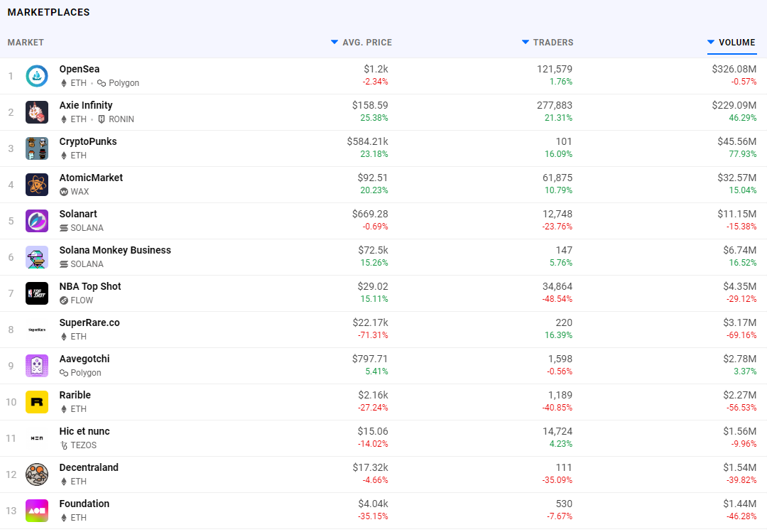The height and width of the screenshot is (532, 767).
Task: Open the Solana Monkey Business link
Action: click(x=115, y=250)
